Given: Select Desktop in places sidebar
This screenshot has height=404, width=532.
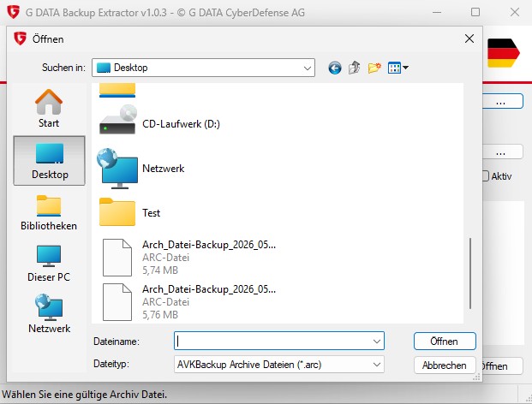Looking at the screenshot, I should [x=49, y=161].
